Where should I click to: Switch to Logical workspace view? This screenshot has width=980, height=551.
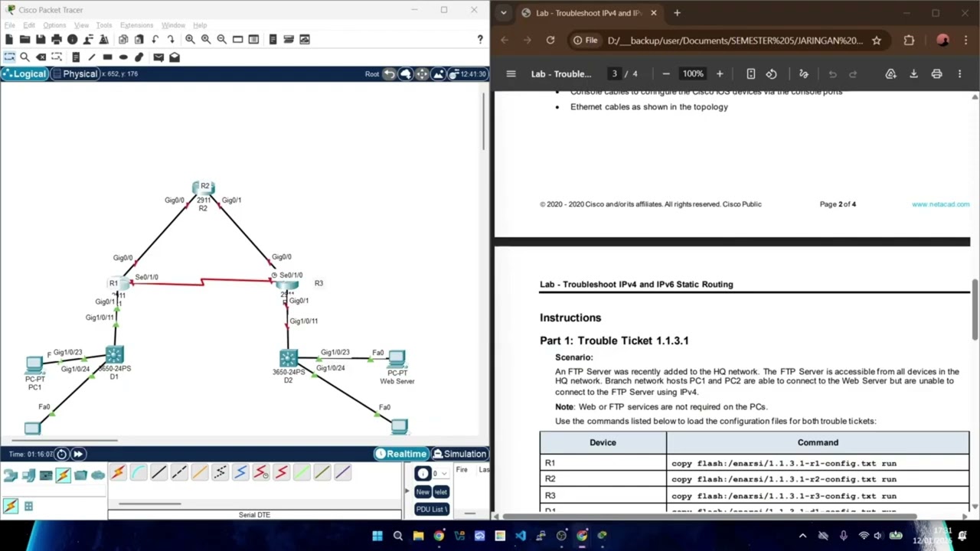(x=24, y=74)
